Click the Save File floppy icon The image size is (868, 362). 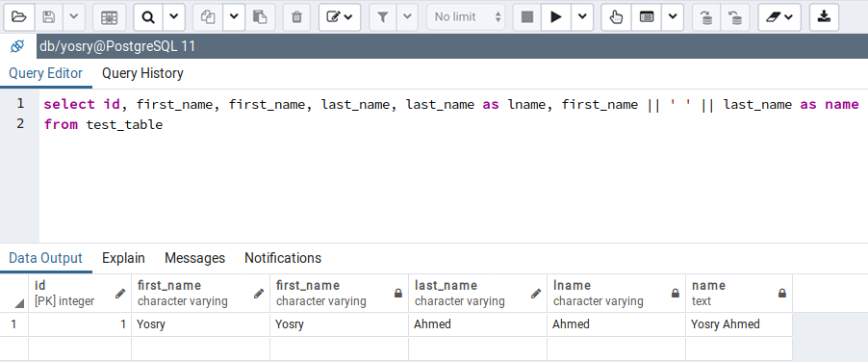49,17
